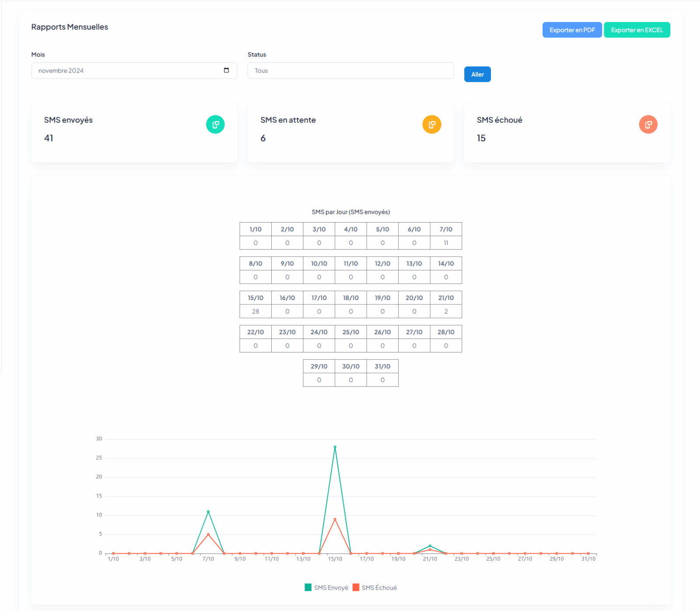Click the 31/10 table header cell

382,367
